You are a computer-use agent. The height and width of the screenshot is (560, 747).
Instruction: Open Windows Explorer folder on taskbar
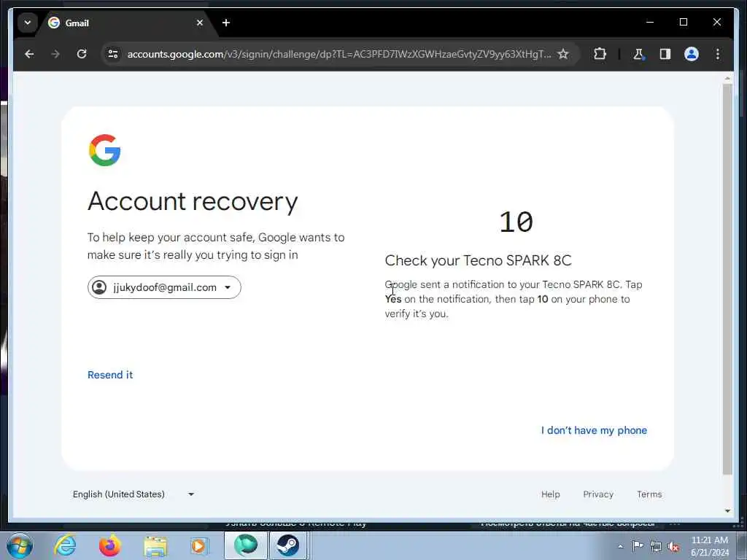coord(155,546)
